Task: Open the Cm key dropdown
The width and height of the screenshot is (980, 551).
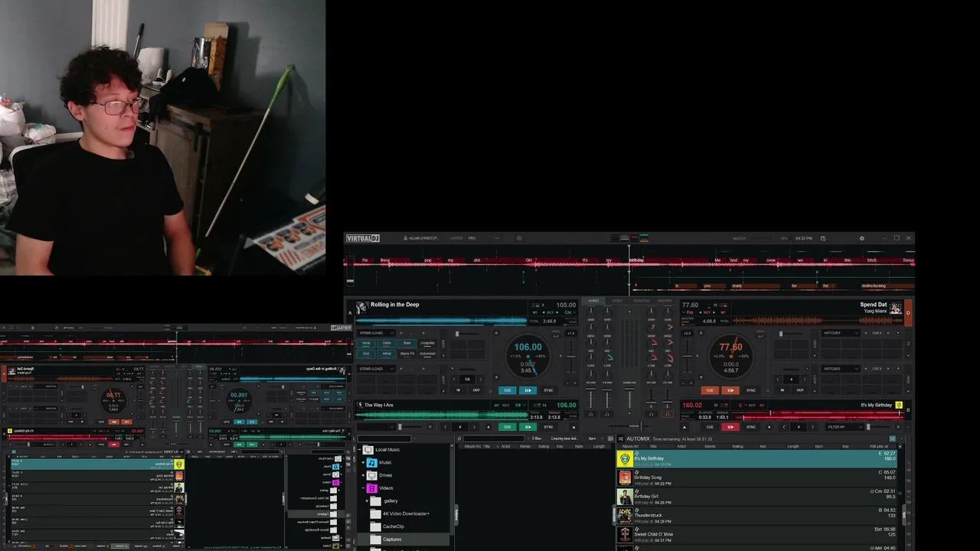Action: (x=570, y=312)
